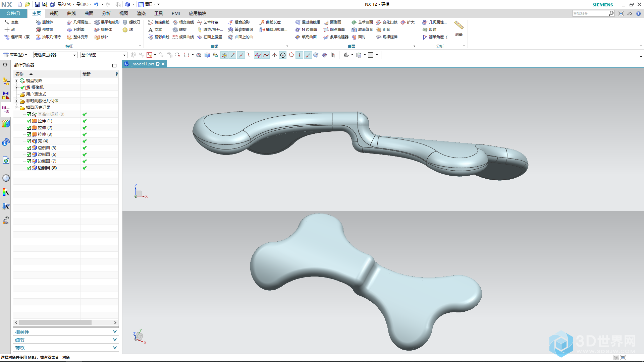644x362 pixels.
Task: Click the 螺纹刀 (Thread) tool
Action: (x=131, y=22)
